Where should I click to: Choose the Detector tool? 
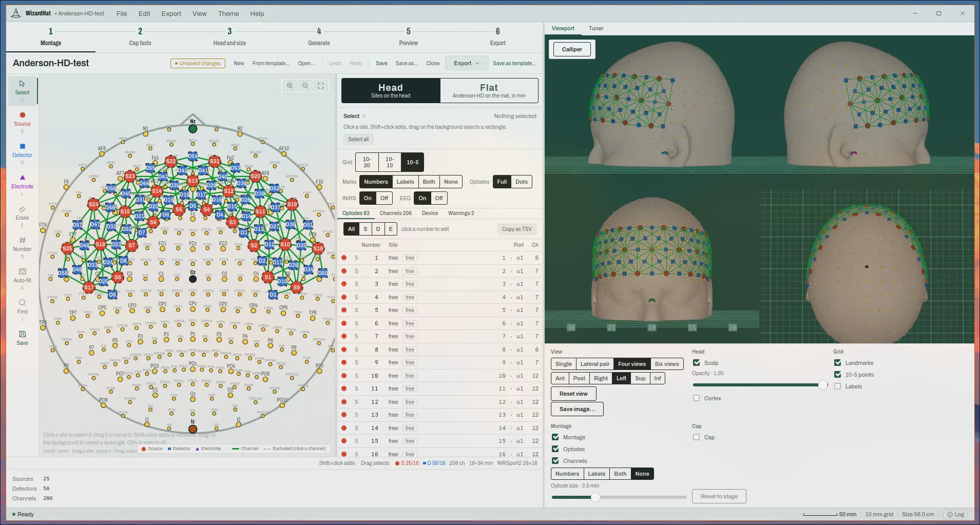(22, 150)
